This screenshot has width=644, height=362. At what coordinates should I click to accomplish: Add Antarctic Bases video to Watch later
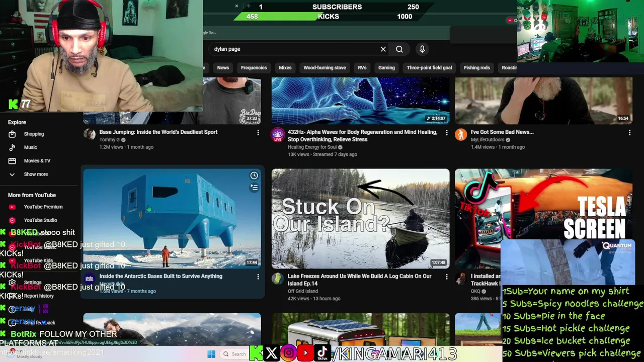pyautogui.click(x=254, y=175)
